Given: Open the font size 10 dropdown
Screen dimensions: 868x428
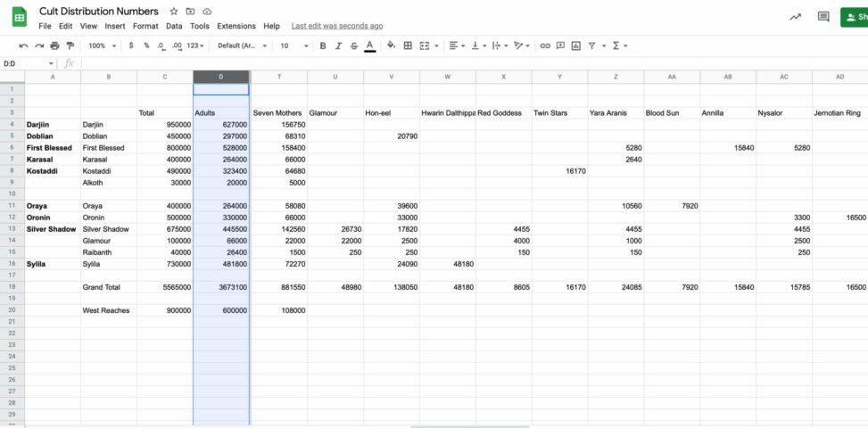Looking at the screenshot, I should coord(292,45).
